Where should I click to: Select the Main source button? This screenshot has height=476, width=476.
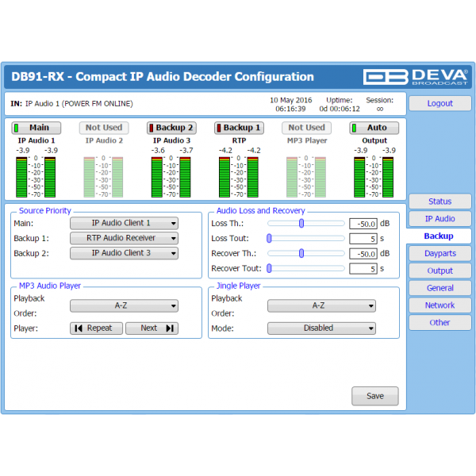(36, 128)
